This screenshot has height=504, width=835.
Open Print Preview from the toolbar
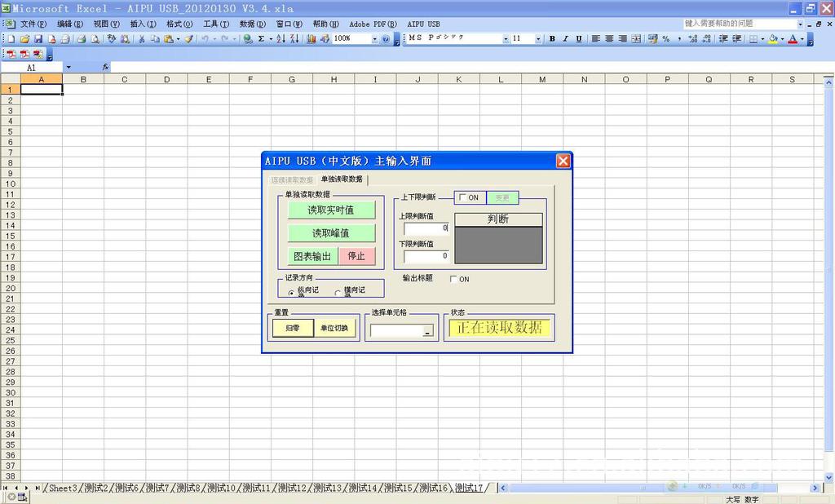[95, 39]
